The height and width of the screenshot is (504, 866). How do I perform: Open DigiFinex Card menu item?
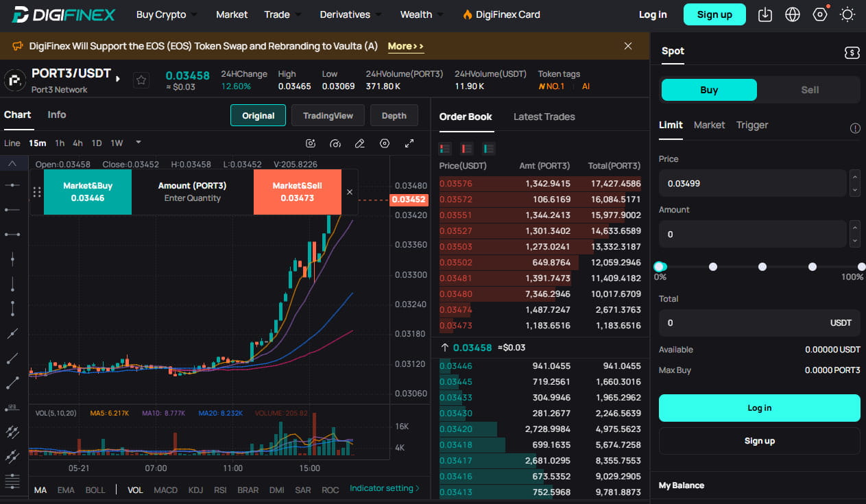(x=501, y=14)
